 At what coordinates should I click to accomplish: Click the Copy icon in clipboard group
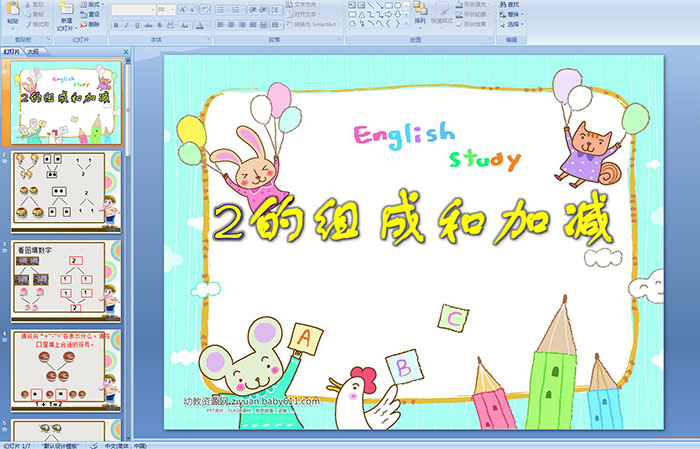pyautogui.click(x=28, y=14)
